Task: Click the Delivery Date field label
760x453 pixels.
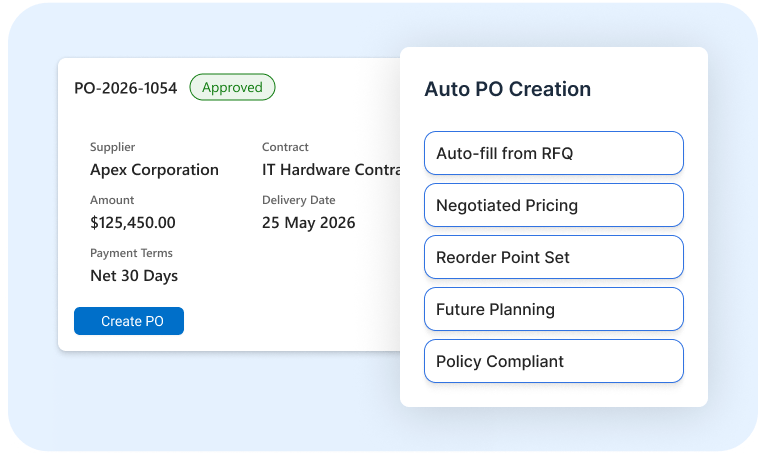Action: click(299, 200)
